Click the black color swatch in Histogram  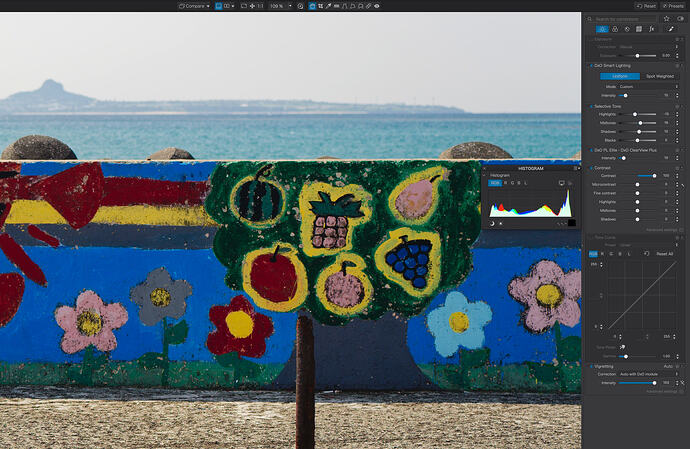pos(572,223)
